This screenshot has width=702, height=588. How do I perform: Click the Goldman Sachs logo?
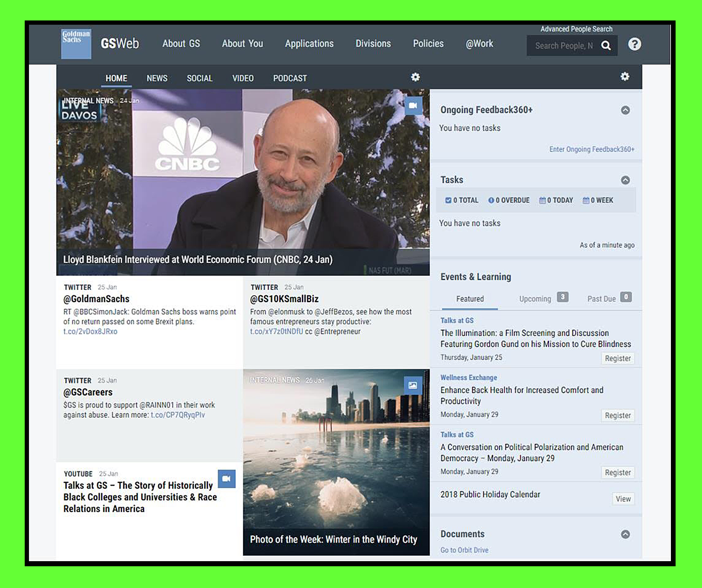pos(76,44)
